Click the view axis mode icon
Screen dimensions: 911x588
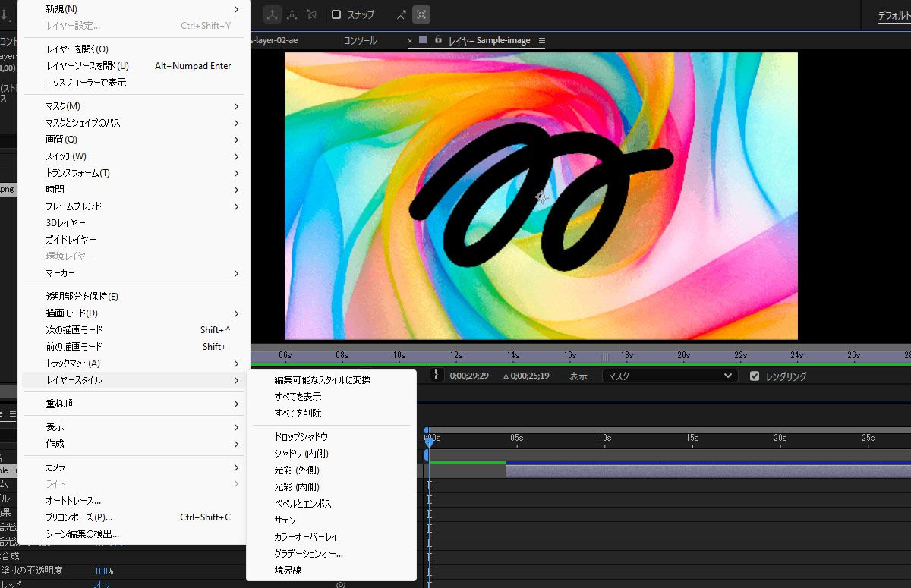tap(310, 14)
